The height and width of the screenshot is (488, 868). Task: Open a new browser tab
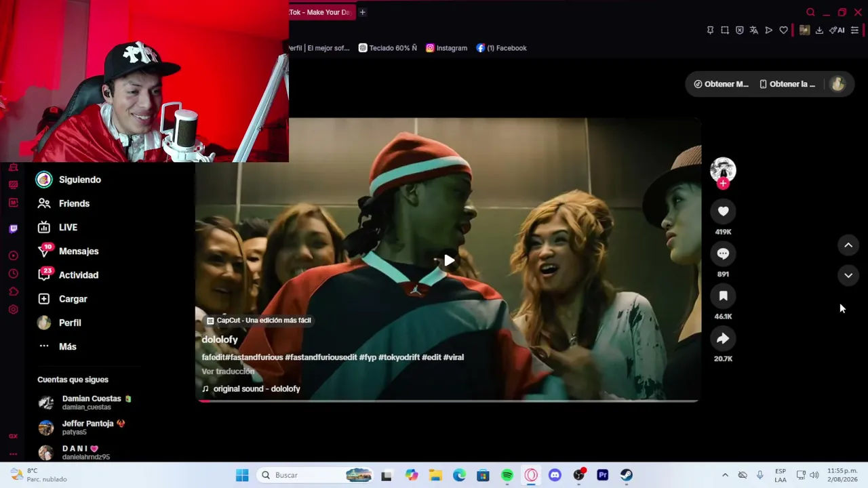click(x=362, y=12)
